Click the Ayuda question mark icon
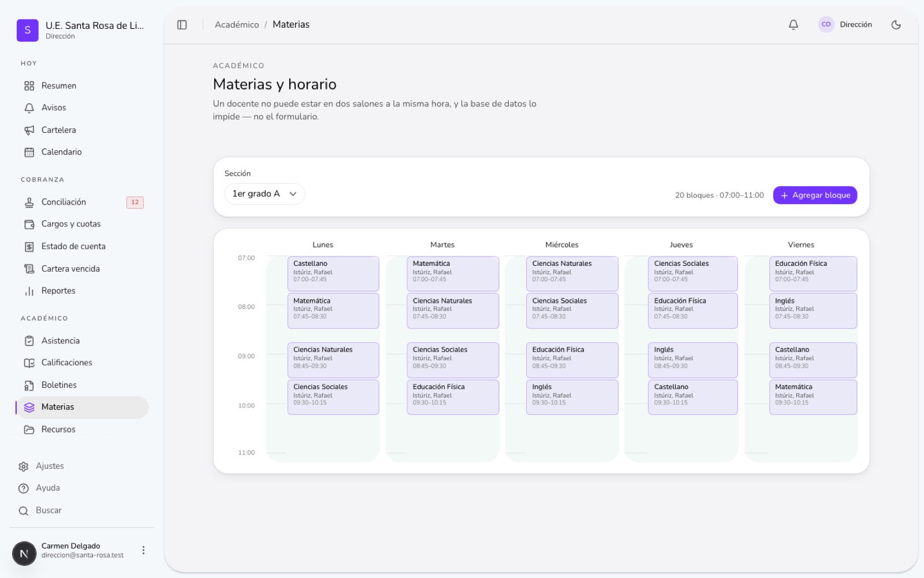Screen dimensions: 924x578 click(24, 488)
